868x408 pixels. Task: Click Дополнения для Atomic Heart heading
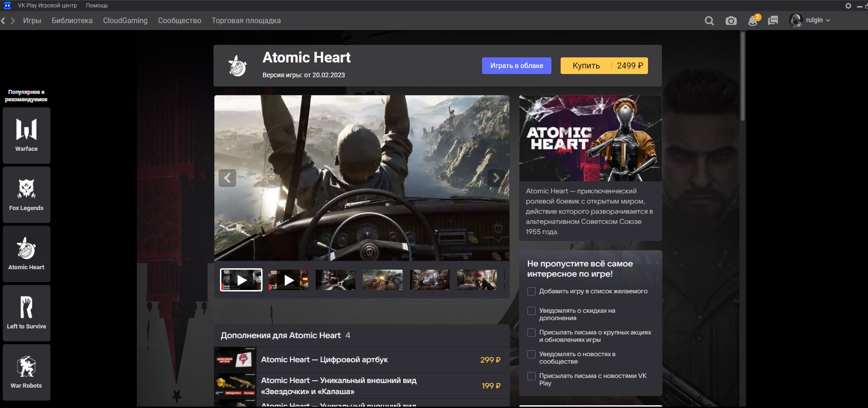pos(281,335)
